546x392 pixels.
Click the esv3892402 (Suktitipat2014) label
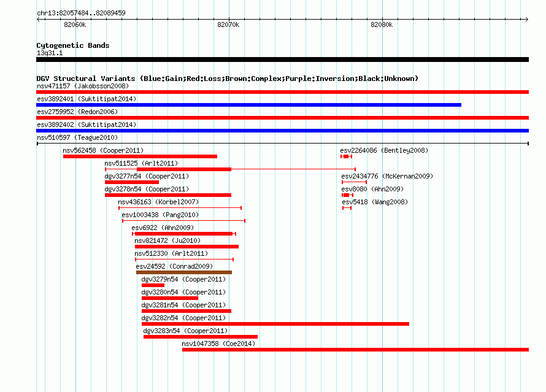coord(87,125)
